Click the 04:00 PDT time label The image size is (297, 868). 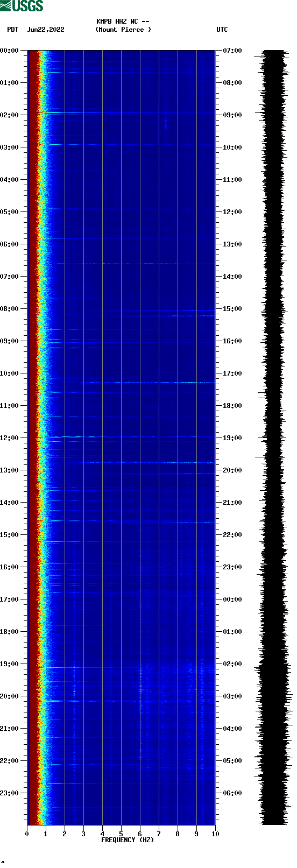(x=9, y=180)
